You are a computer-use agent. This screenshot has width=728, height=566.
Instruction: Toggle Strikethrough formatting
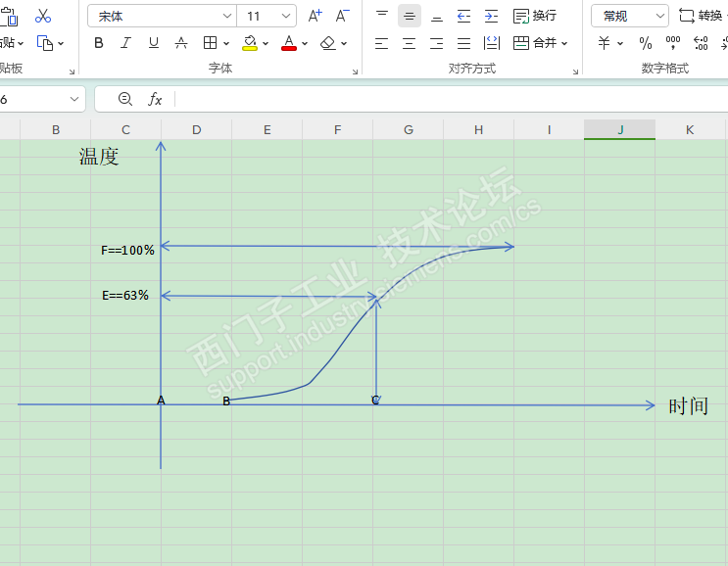(181, 43)
